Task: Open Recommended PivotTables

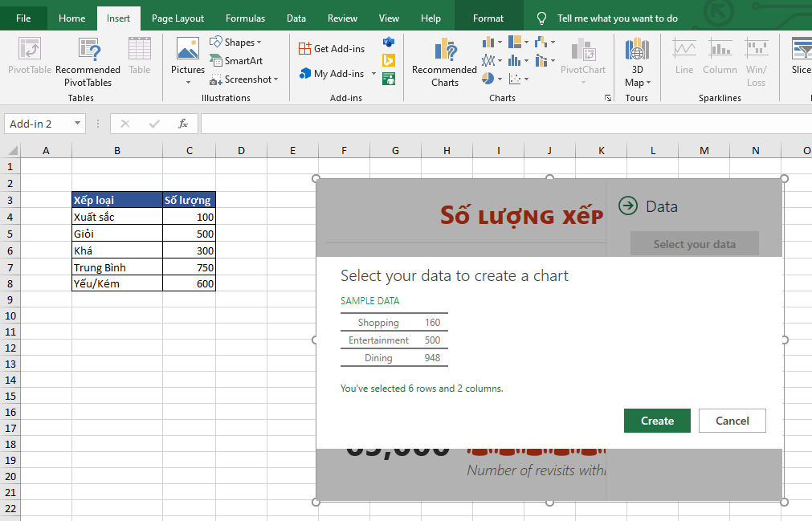Action: coord(88,61)
